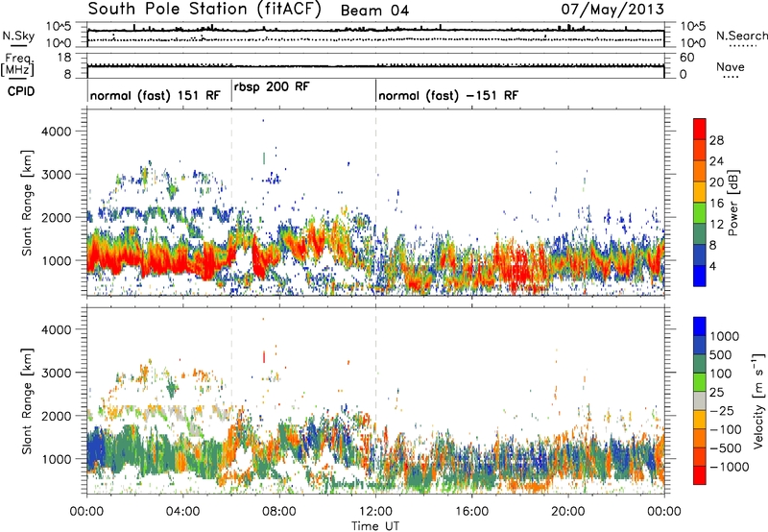Click the '4000' tick on power panel
Viewport: 768px width, 532px height.
pos(56,132)
